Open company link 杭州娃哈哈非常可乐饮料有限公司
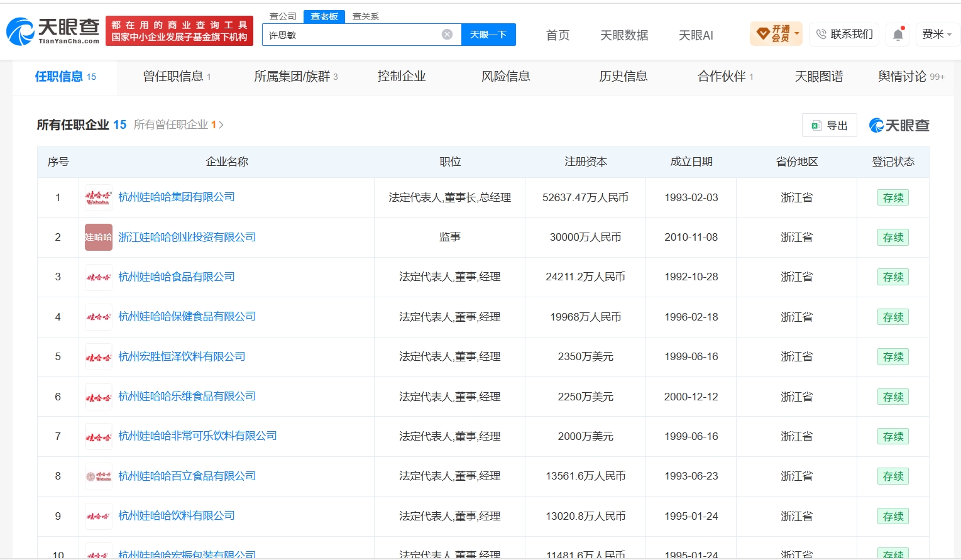The height and width of the screenshot is (560, 961). point(197,436)
